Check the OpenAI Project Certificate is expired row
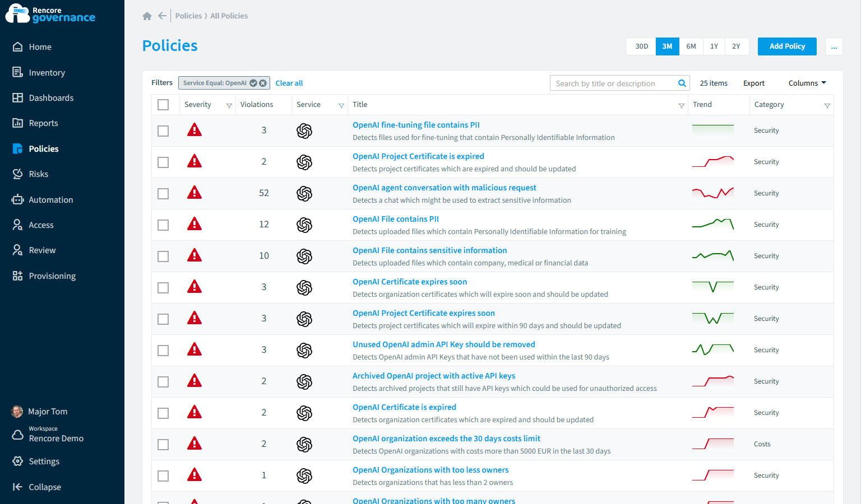861x504 pixels. 163,162
